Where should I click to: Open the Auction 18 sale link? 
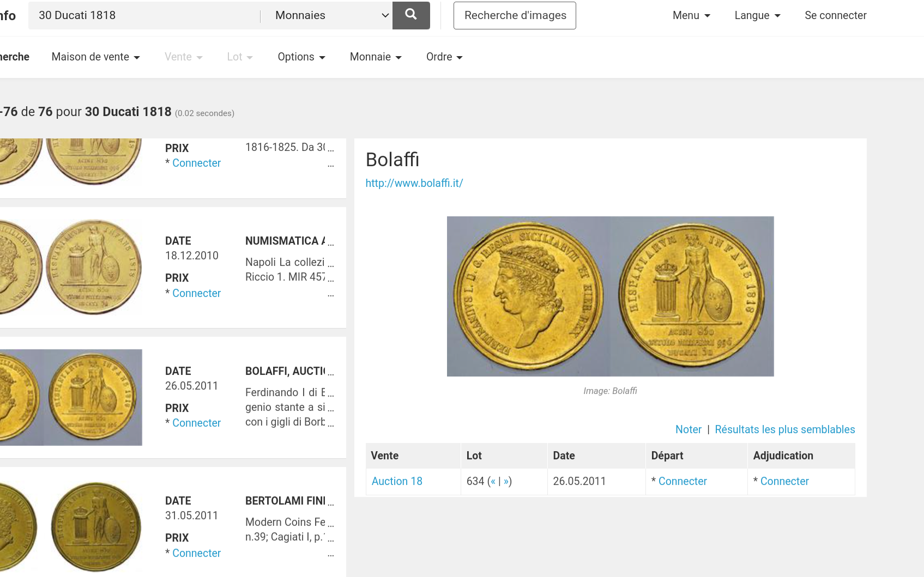[397, 481]
